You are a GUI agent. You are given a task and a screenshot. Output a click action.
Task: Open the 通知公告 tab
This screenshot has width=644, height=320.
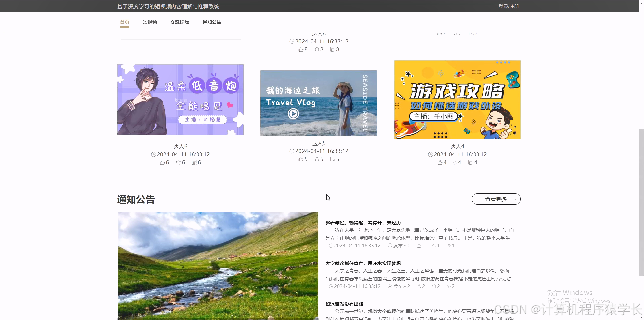tap(212, 22)
